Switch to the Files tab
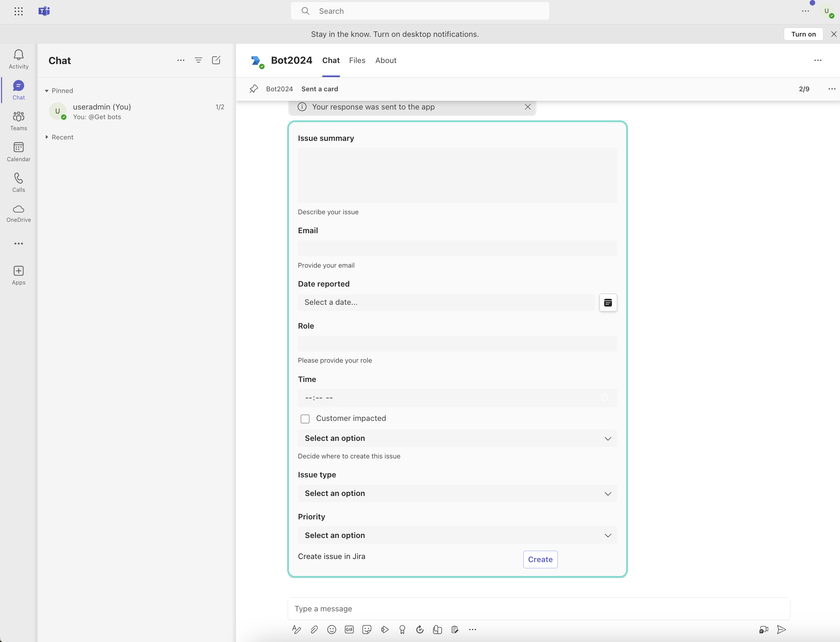The image size is (840, 642). pos(357,60)
